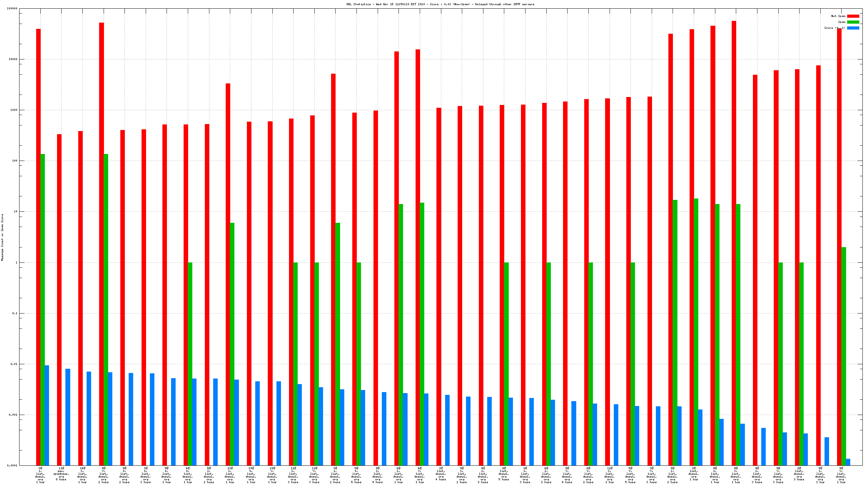Click the zen.spamhaus.org 8 hops label
The image size is (868, 488).
click(x=61, y=474)
